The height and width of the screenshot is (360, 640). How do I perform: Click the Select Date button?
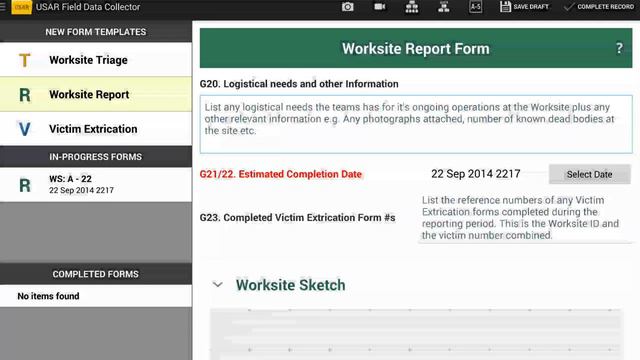click(589, 174)
